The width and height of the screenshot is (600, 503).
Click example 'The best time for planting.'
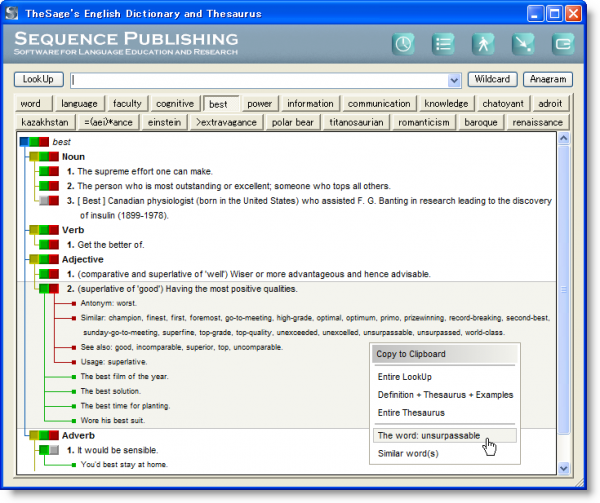pos(125,406)
